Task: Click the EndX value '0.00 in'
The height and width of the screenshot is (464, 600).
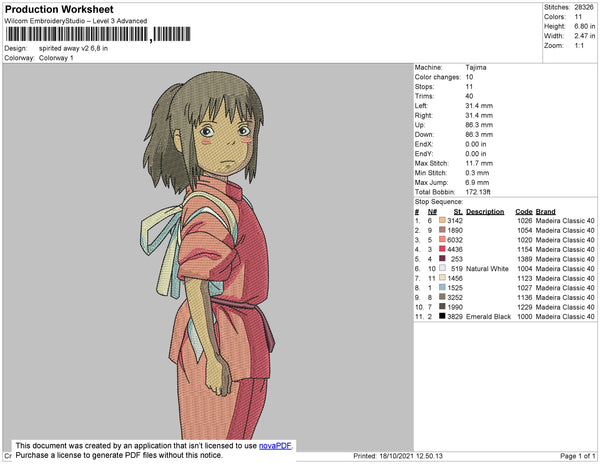Action: point(476,144)
